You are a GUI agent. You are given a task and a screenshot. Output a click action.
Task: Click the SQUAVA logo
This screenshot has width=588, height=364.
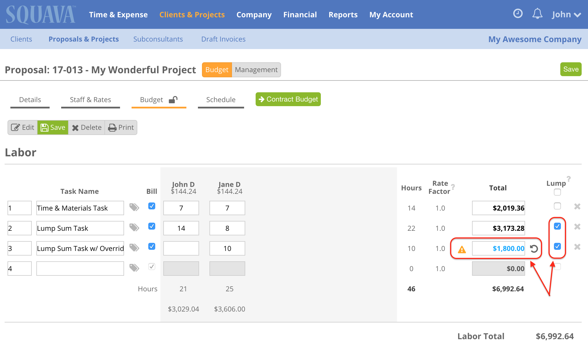pos(41,14)
